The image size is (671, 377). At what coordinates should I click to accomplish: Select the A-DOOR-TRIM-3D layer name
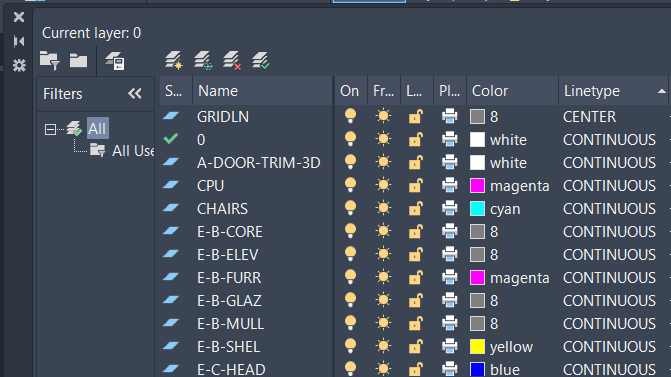[258, 163]
